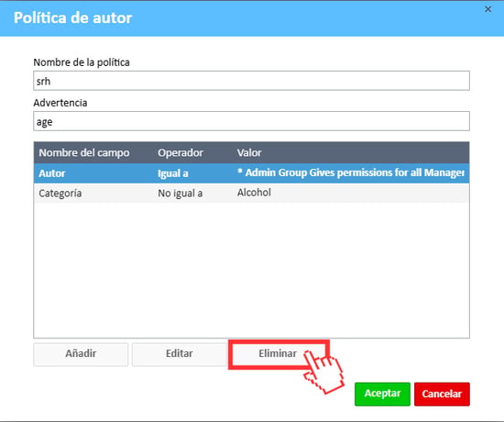504x422 pixels.
Task: Remove selected rule with Eliminar
Action: pos(278,354)
